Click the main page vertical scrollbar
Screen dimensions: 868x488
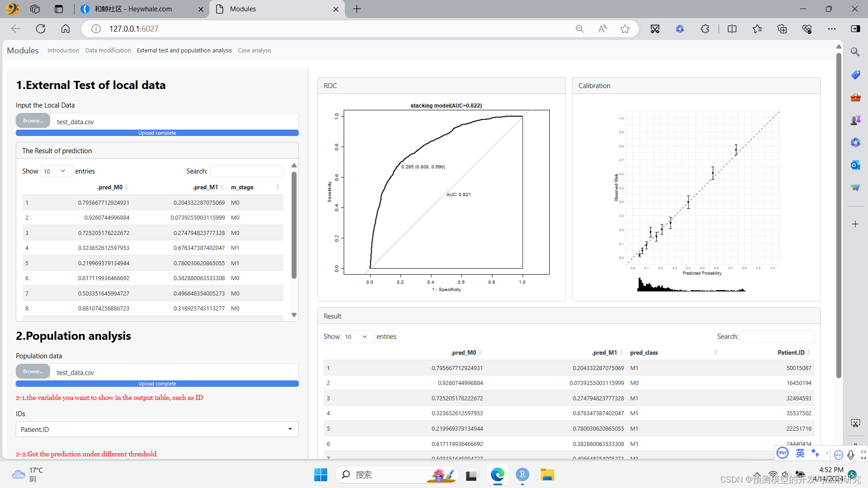coord(839,216)
